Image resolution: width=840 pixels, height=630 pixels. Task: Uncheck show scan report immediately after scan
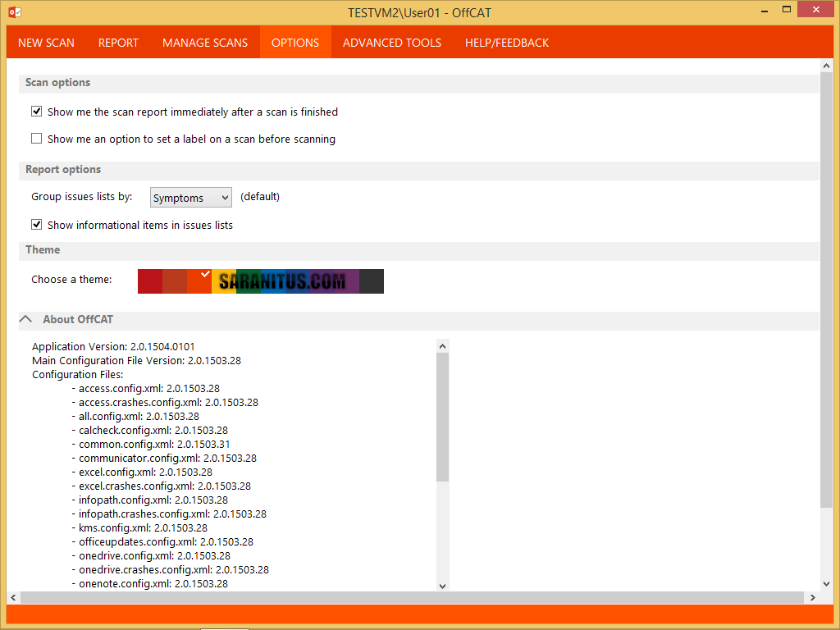point(36,112)
